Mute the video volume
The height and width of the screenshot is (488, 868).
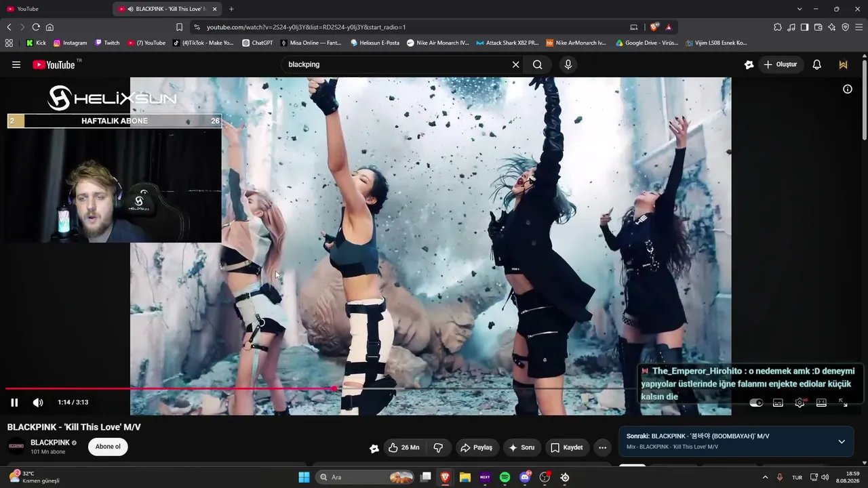click(38, 403)
